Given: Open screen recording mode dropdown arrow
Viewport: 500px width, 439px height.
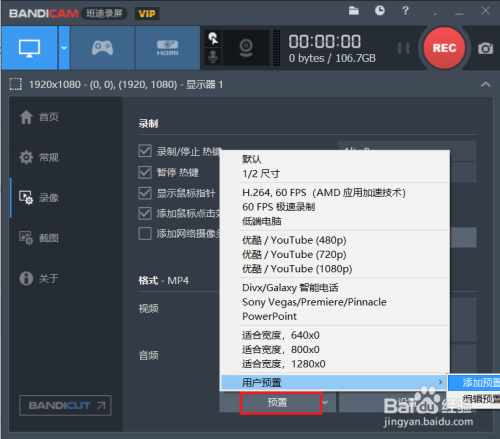Looking at the screenshot, I should click(x=64, y=48).
